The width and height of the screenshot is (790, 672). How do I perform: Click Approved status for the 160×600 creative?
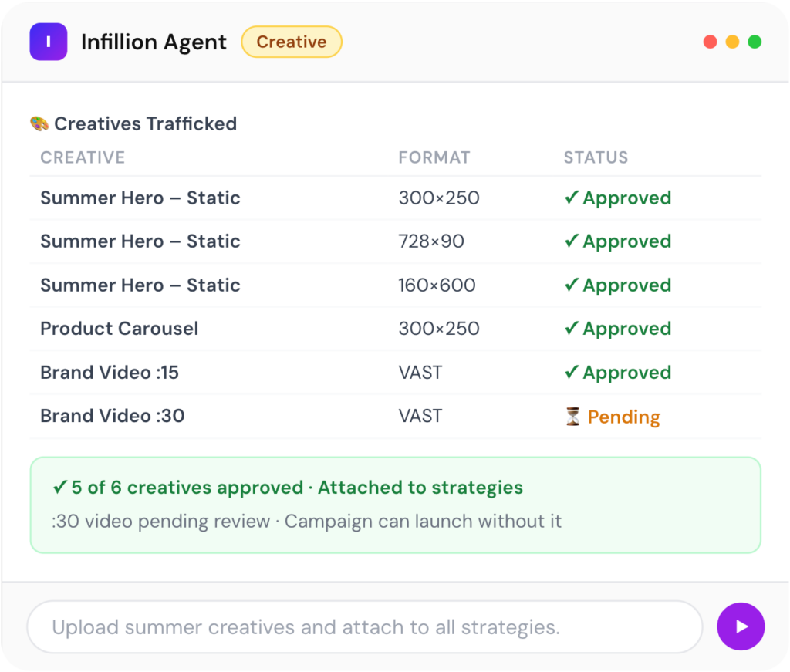pos(618,285)
